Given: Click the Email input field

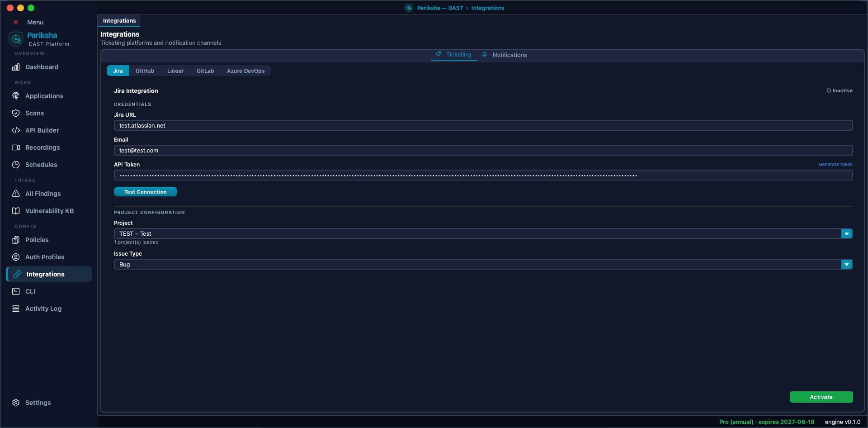Looking at the screenshot, I should click(x=483, y=150).
